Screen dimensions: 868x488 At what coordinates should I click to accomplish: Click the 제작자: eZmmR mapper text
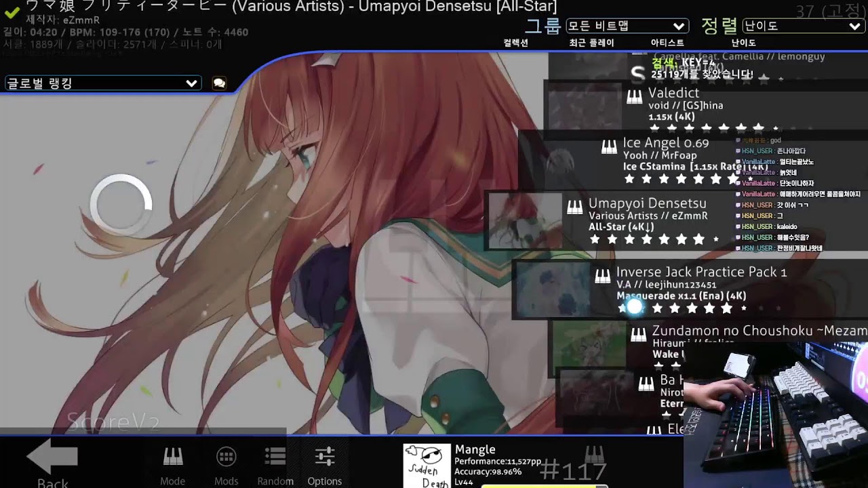[63, 20]
